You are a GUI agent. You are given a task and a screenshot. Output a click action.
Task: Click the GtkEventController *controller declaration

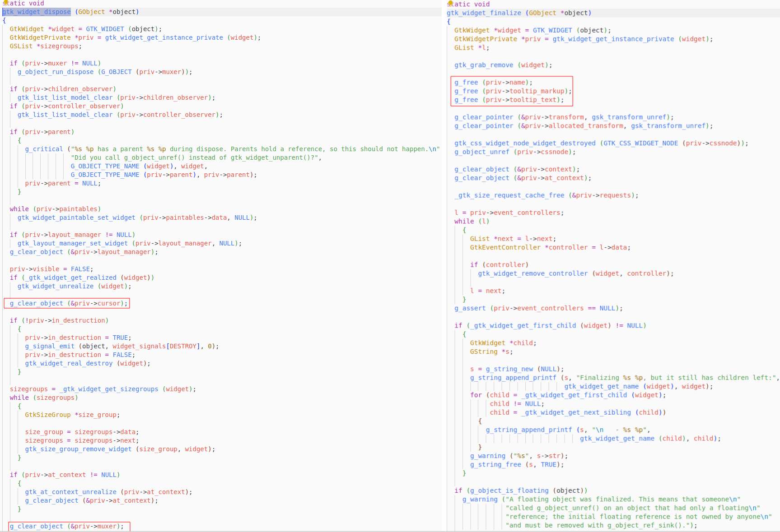coord(550,247)
